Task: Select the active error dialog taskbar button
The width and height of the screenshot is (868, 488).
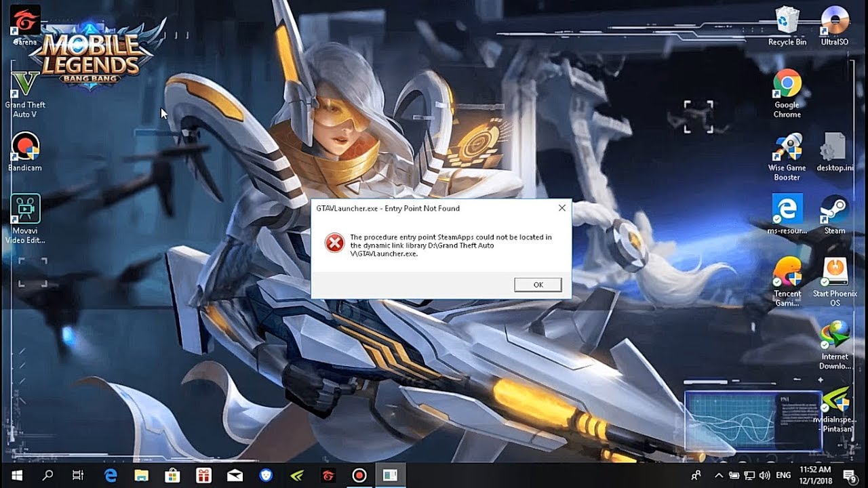Action: (x=391, y=475)
